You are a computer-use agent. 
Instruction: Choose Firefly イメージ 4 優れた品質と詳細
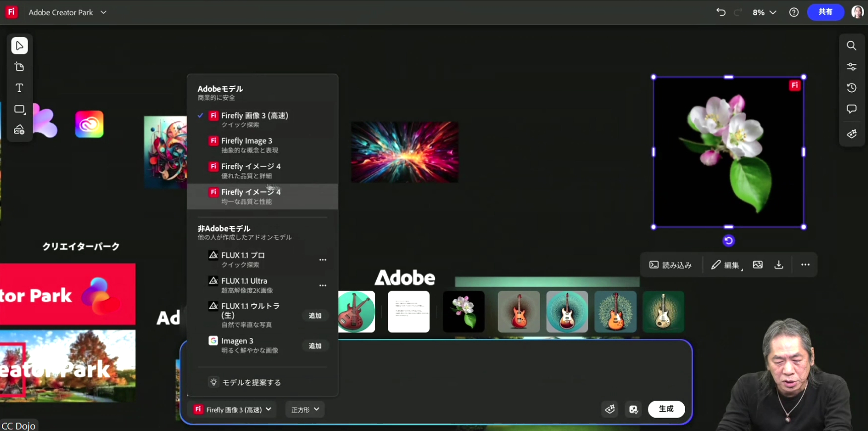[262, 171]
